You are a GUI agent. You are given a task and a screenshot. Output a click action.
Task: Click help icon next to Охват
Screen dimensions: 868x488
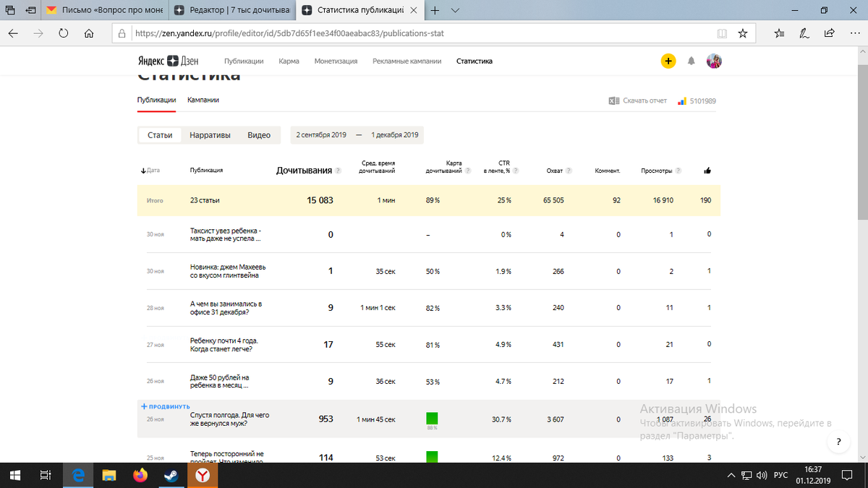click(x=569, y=171)
